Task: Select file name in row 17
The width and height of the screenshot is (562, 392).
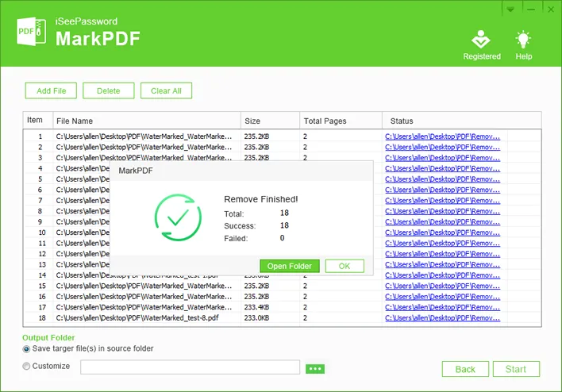Action: (x=144, y=307)
